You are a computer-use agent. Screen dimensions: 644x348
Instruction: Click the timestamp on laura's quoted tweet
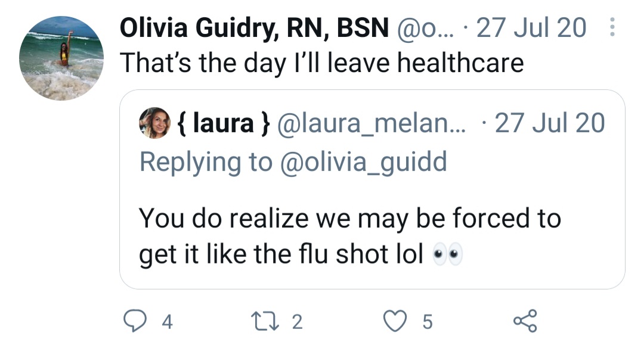(550, 123)
